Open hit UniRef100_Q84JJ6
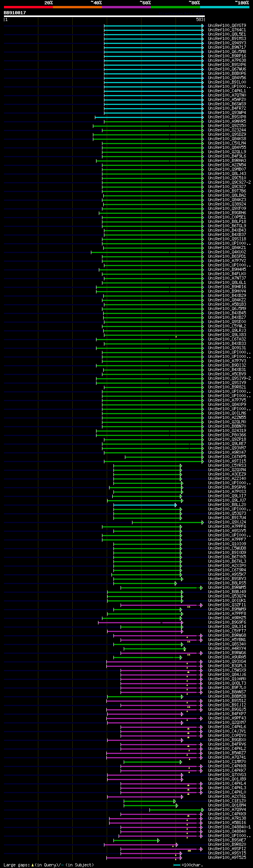 coord(227,674)
